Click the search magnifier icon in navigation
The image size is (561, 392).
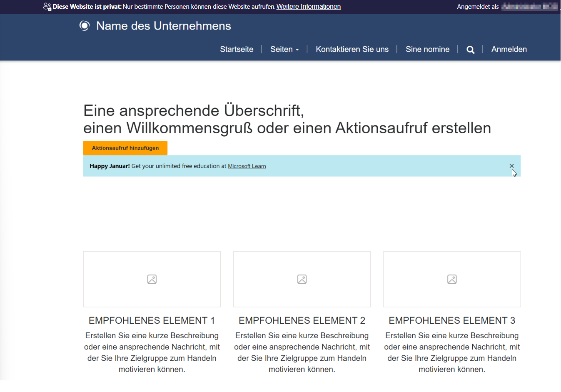[470, 50]
